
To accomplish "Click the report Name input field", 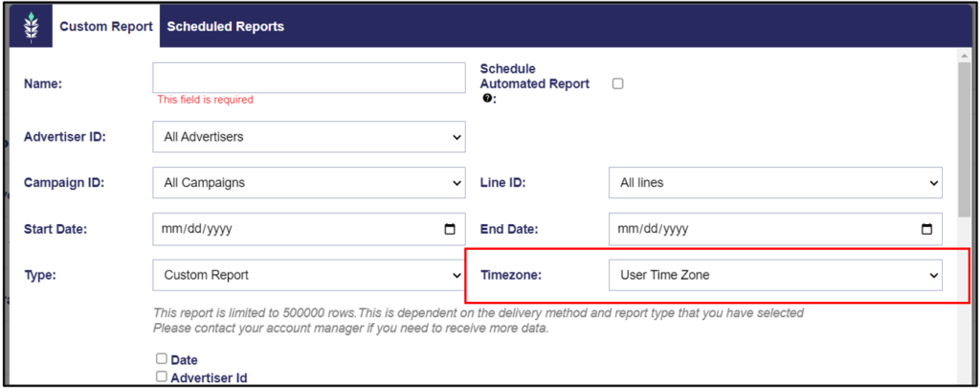I will click(x=309, y=78).
